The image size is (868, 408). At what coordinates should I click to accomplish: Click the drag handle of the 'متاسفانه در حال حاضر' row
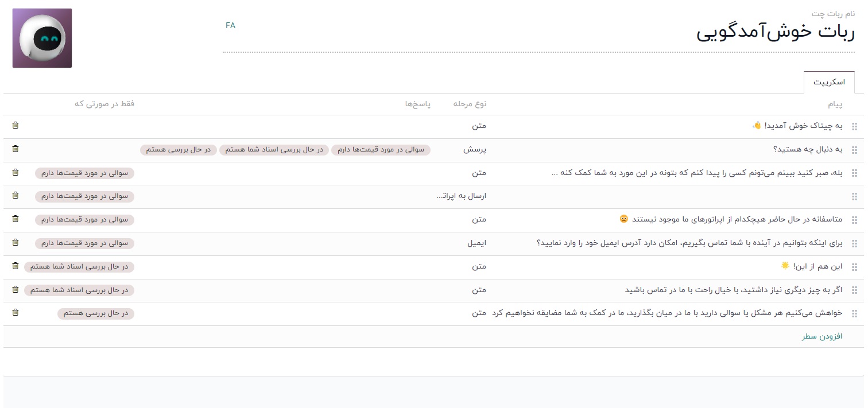tap(854, 220)
